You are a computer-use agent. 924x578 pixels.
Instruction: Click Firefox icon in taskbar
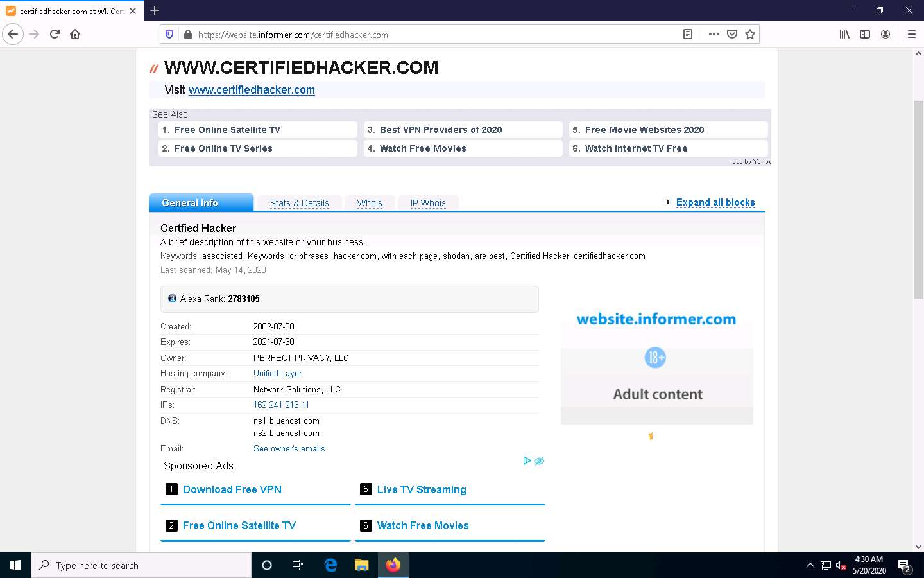coord(393,565)
